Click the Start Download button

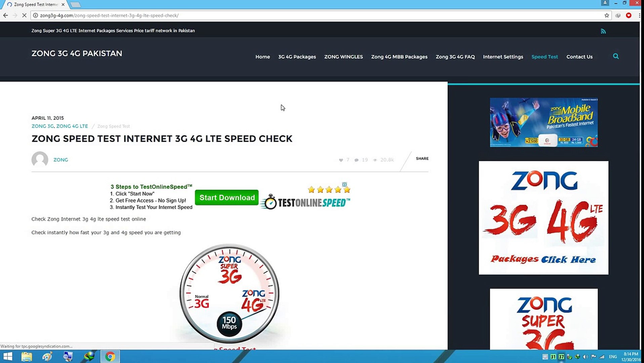(226, 197)
